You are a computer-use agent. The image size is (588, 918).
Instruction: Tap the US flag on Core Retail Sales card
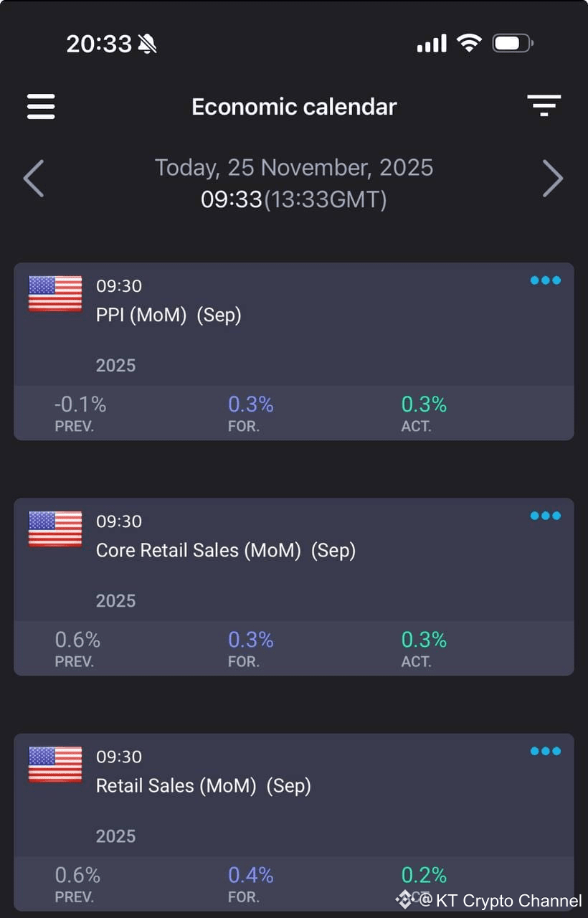(55, 529)
